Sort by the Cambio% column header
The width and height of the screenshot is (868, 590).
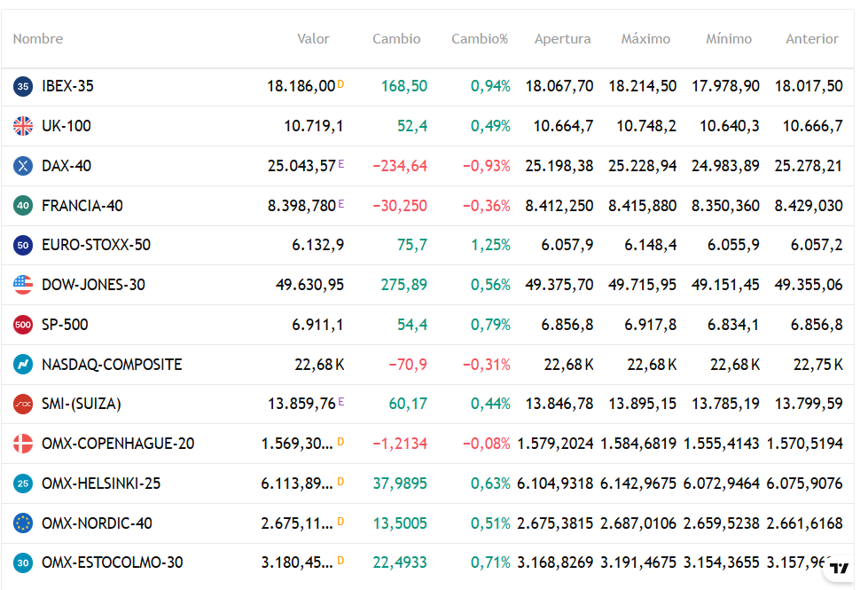tap(480, 39)
